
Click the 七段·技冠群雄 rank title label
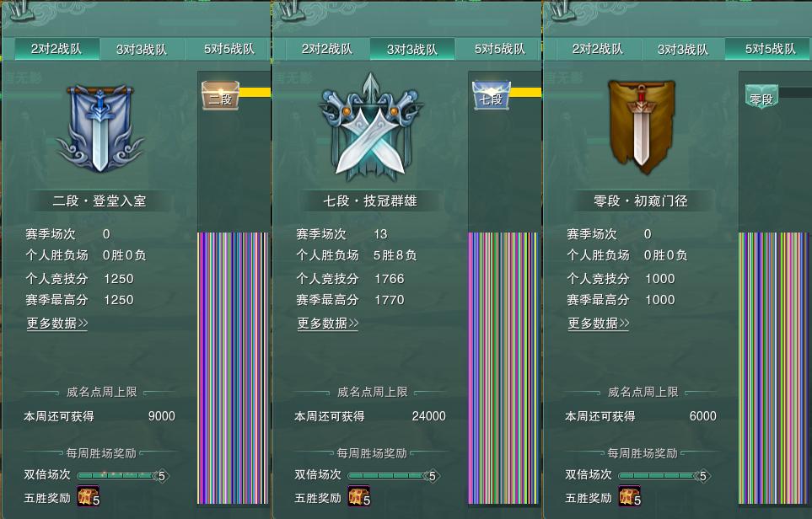pos(370,201)
